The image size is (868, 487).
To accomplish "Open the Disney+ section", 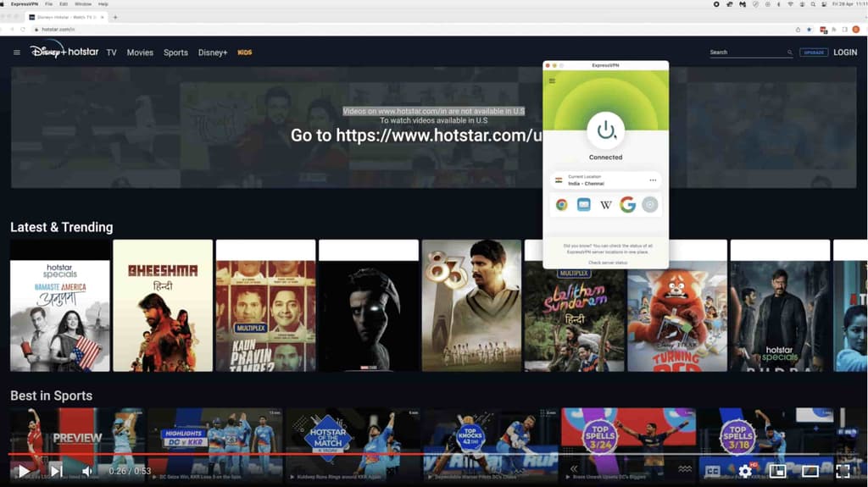I will tap(213, 53).
